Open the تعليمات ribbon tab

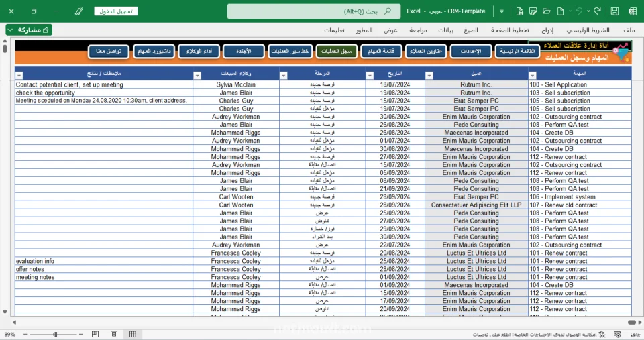tap(334, 30)
